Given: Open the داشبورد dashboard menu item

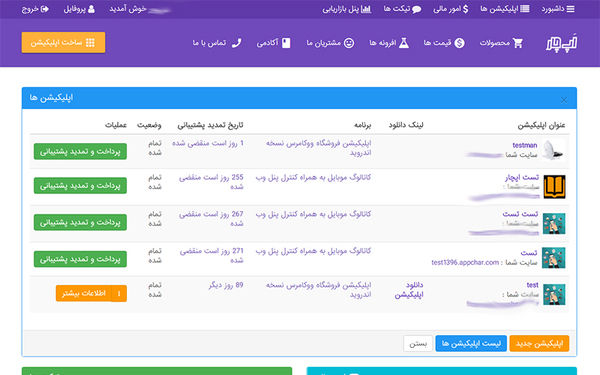Looking at the screenshot, I should pos(558,9).
